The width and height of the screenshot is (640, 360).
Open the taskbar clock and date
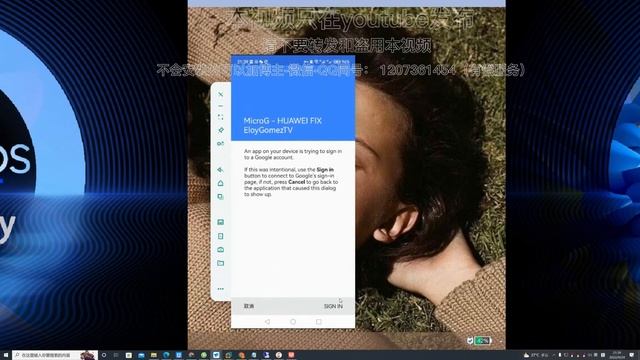[x=618, y=355]
